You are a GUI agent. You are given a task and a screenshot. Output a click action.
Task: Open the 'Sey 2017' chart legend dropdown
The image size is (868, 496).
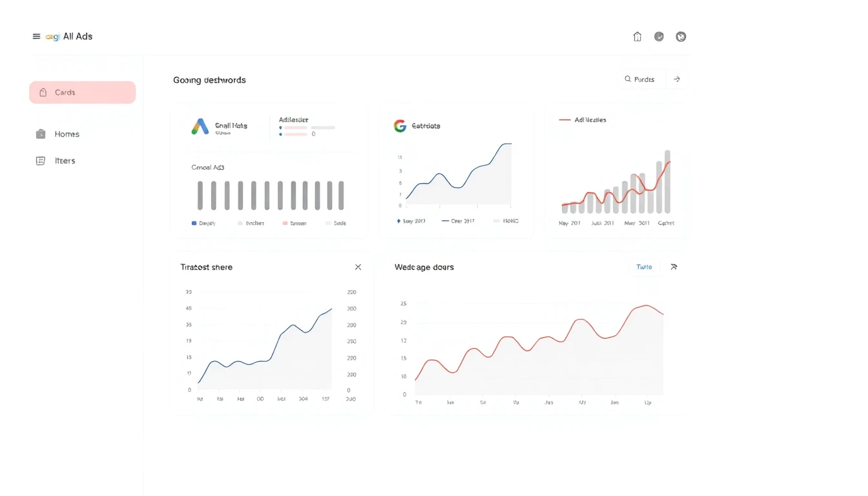411,220
